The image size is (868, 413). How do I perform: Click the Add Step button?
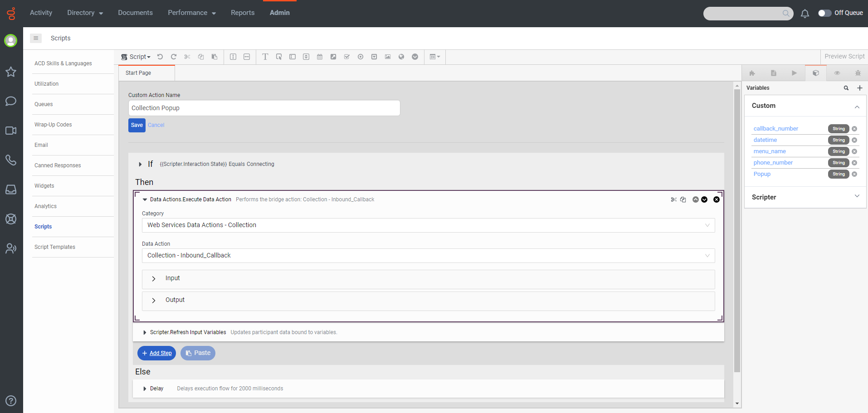pos(156,353)
